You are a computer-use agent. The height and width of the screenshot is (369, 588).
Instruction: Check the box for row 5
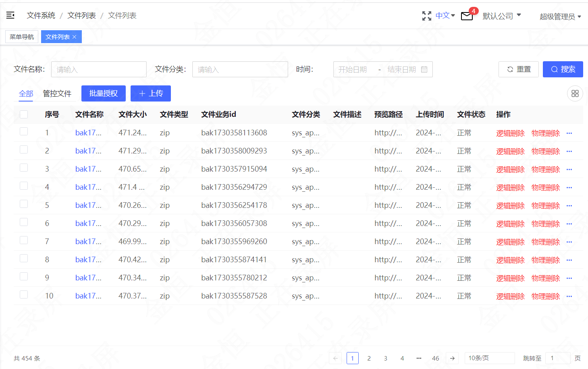[x=24, y=204]
